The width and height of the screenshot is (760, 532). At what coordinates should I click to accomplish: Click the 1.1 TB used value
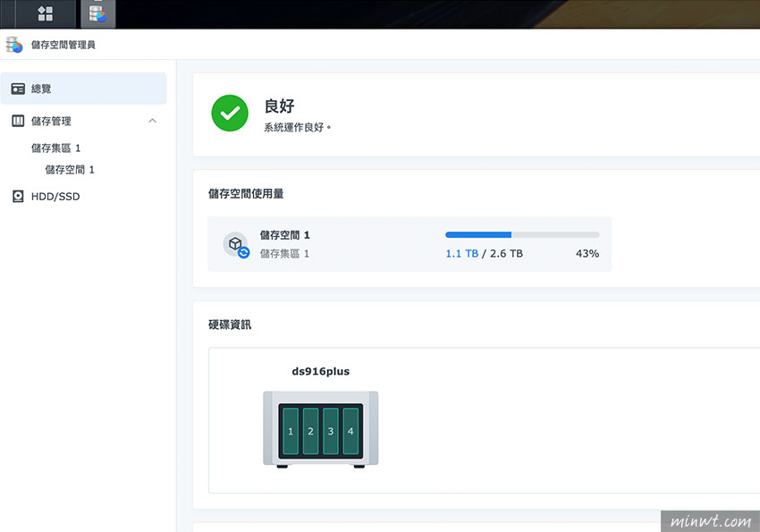462,253
